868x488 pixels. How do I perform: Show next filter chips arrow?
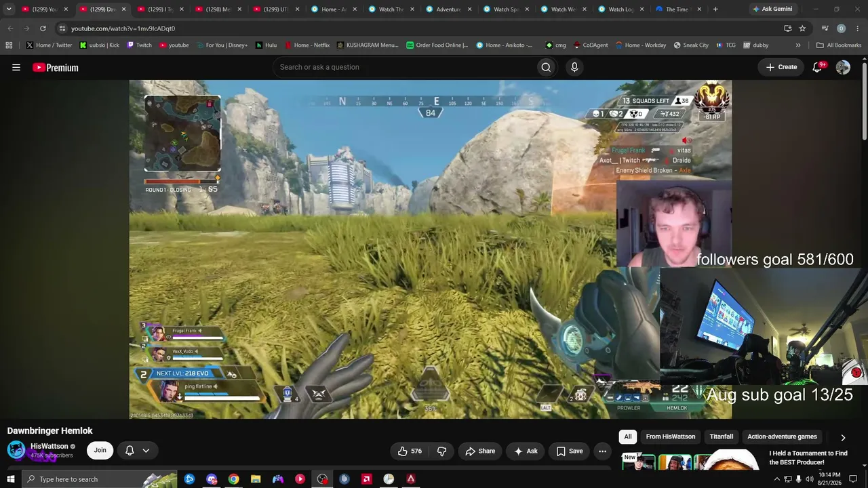pos(843,437)
